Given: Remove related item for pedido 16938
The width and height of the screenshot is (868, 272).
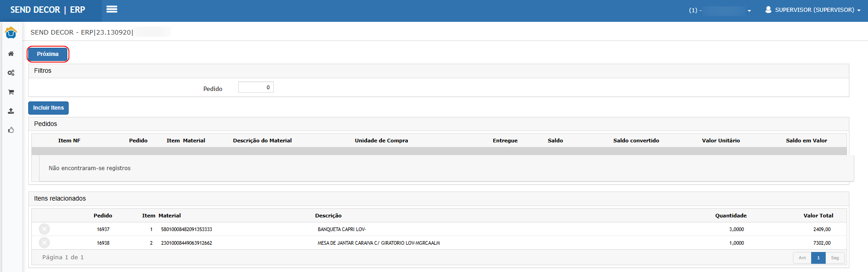Looking at the screenshot, I should pos(45,243).
